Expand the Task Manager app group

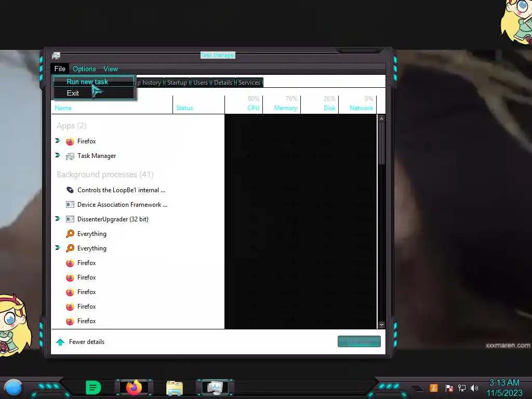tap(58, 155)
